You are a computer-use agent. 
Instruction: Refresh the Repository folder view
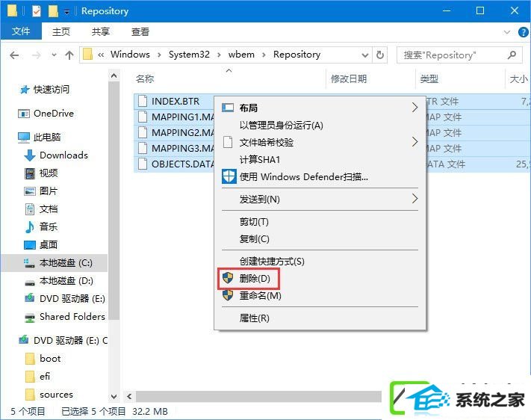tap(380, 55)
